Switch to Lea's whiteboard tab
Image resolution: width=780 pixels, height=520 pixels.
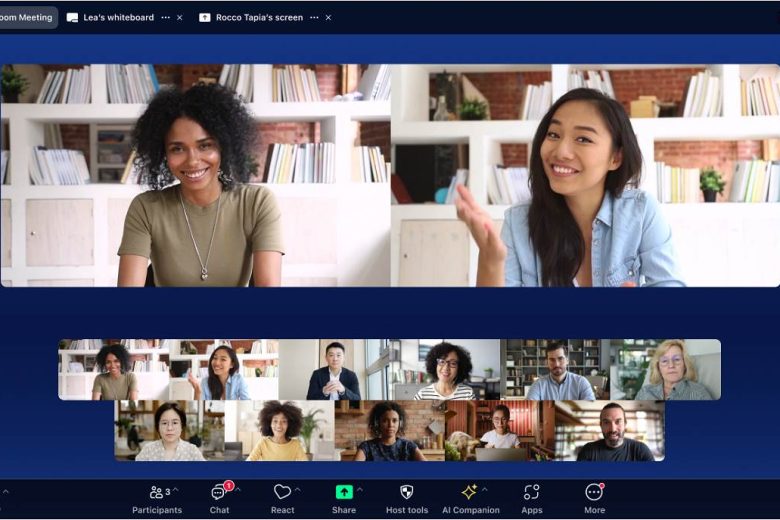pyautogui.click(x=110, y=17)
